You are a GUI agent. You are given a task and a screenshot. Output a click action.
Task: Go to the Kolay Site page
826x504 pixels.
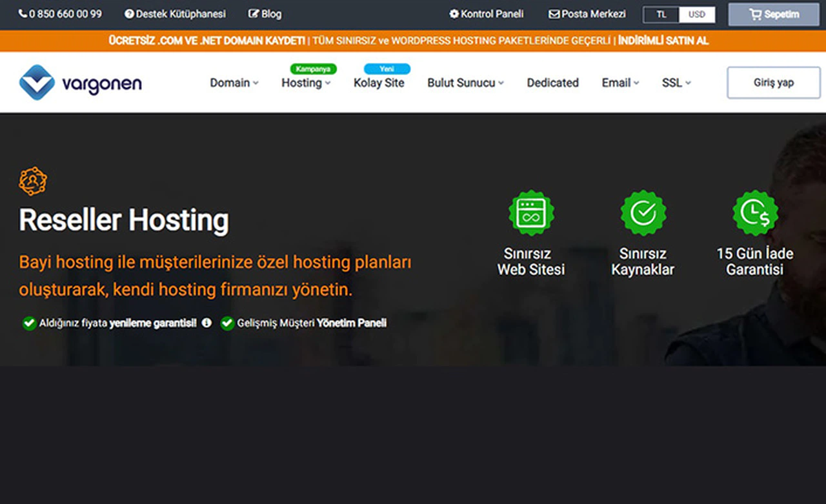click(379, 83)
